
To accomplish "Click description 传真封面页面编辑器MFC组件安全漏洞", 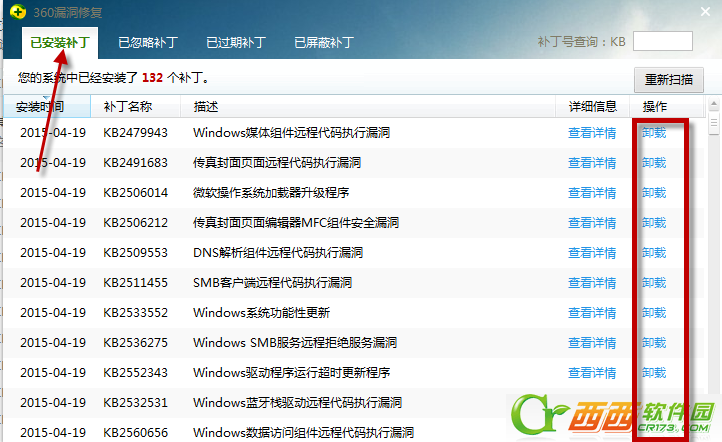I will click(x=296, y=223).
